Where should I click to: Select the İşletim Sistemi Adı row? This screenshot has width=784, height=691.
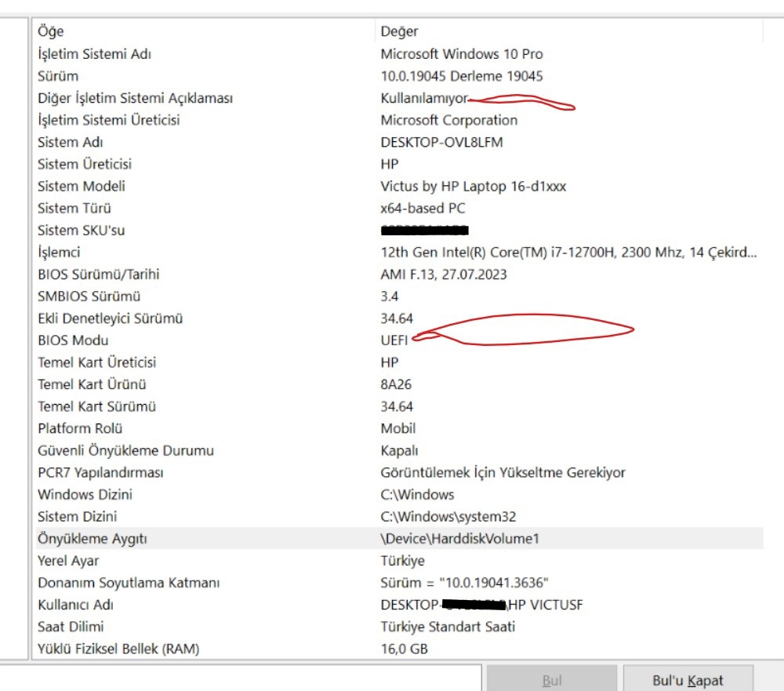coord(95,53)
